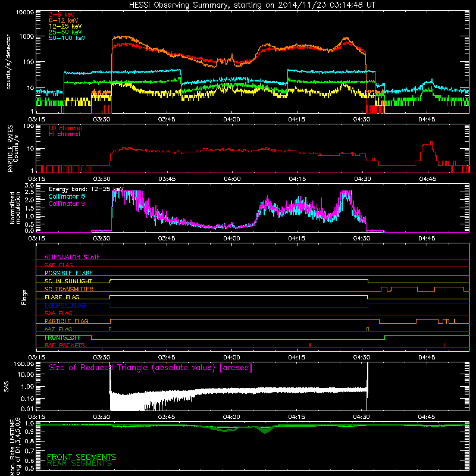Screen dimensions: 476x476
Task: Click the FLARE FLAG label
Action: coord(62,297)
